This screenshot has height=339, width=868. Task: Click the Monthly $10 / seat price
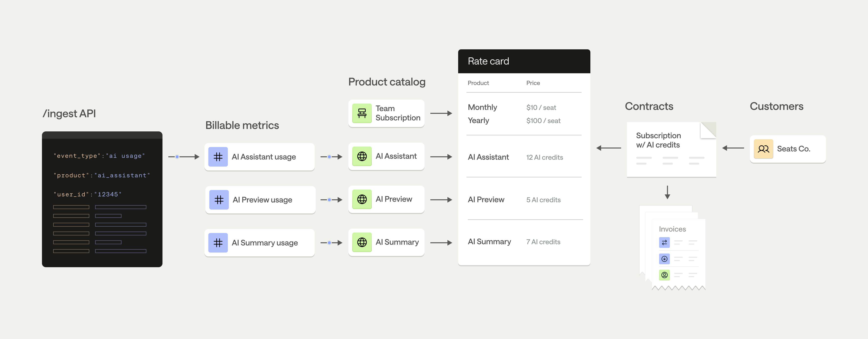coord(541,108)
